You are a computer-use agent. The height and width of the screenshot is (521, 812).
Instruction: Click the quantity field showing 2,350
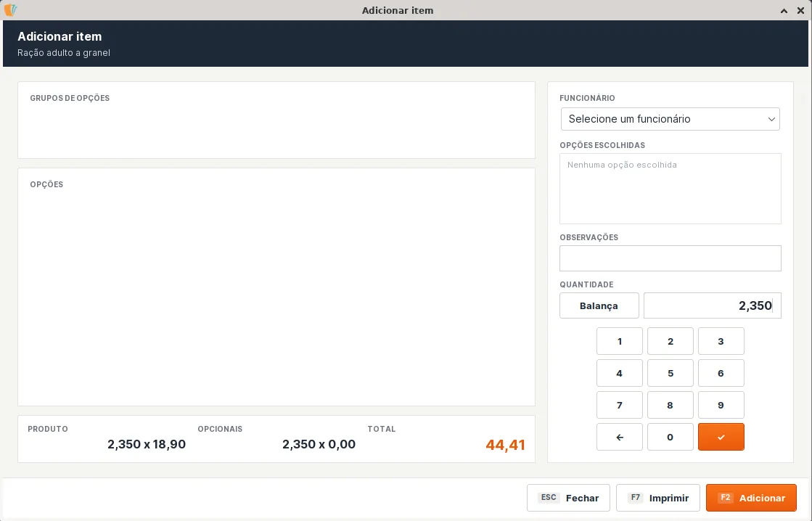713,305
